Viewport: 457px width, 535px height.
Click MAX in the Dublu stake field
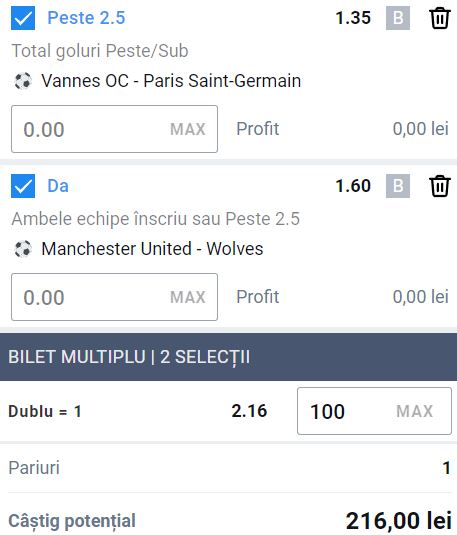(414, 411)
